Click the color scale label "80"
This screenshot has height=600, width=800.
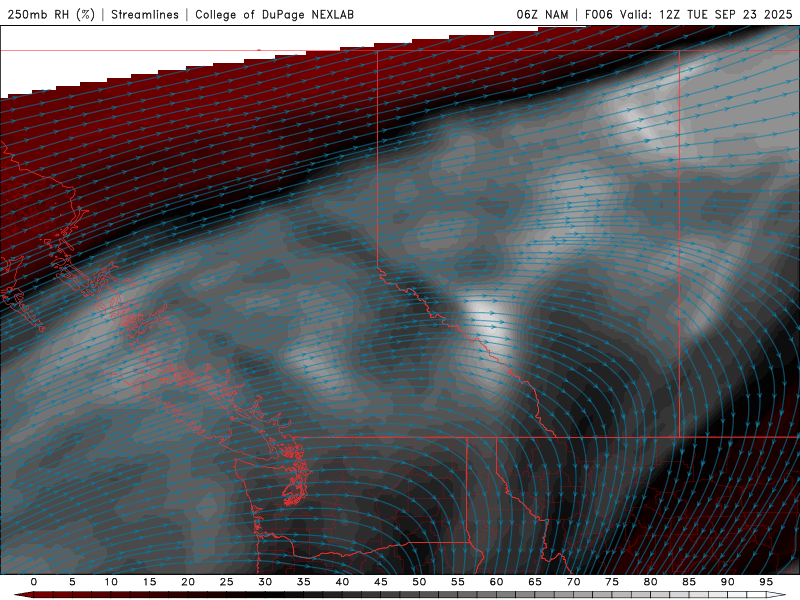(x=650, y=582)
